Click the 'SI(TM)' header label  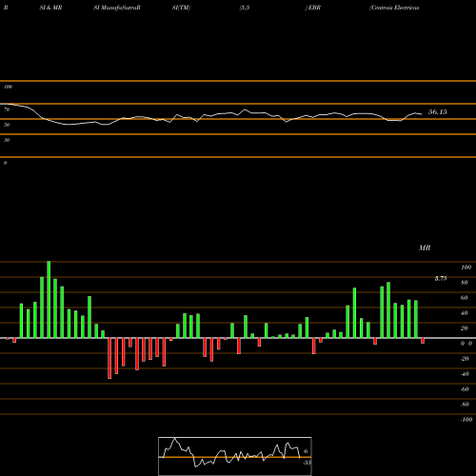181,8
